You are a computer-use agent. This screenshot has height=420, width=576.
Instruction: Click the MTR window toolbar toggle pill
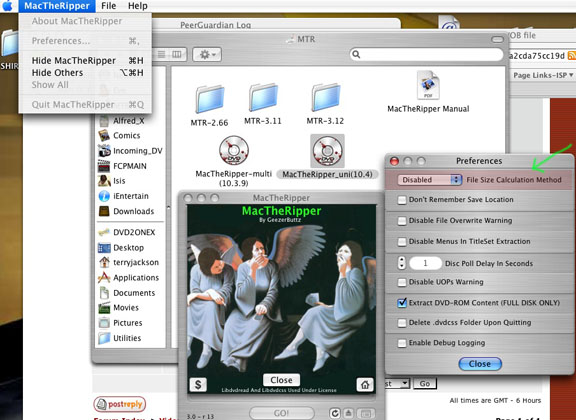click(497, 39)
